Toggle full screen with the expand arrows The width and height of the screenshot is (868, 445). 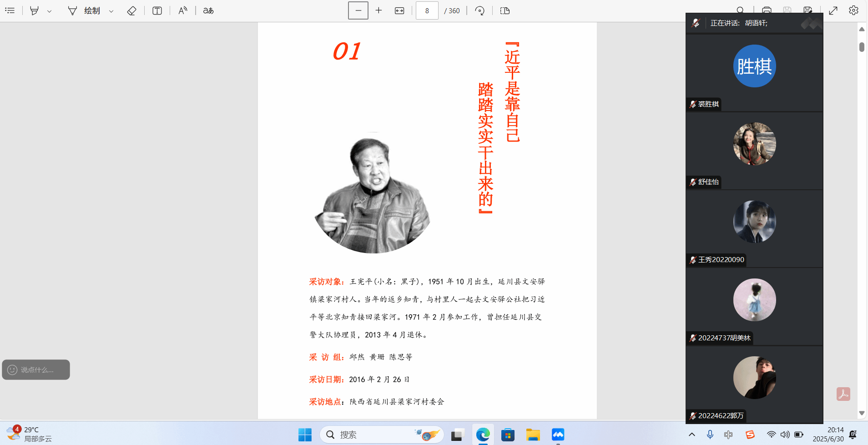833,10
